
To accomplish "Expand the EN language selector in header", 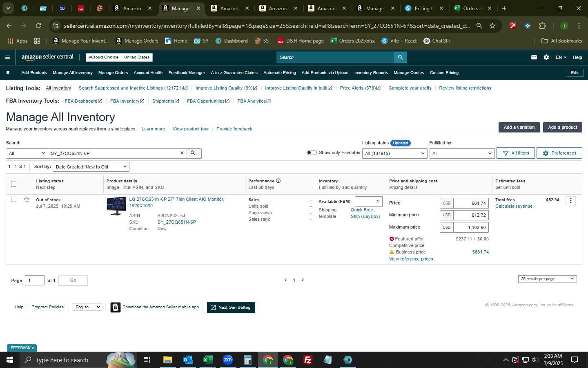I will click(x=561, y=57).
